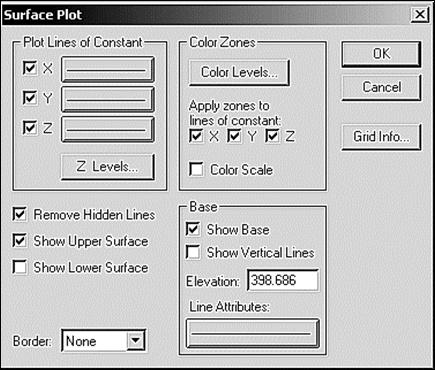Close the Surface Plot dialog

(419, 15)
